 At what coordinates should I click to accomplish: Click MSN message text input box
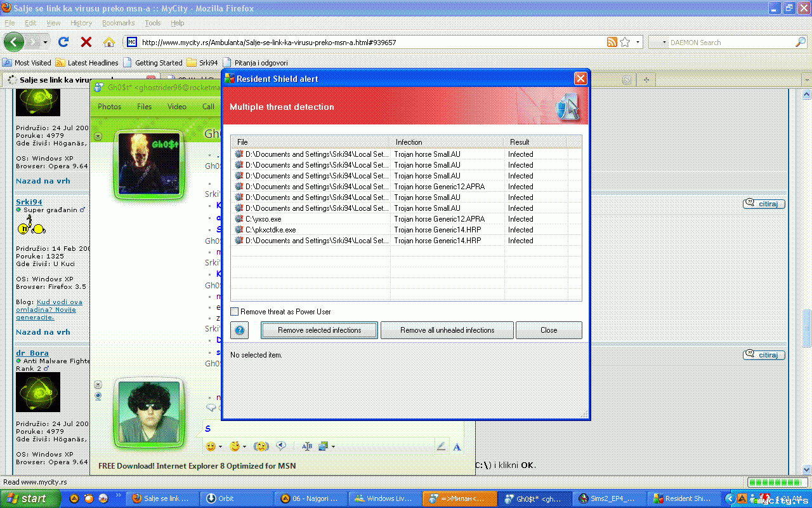point(332,429)
